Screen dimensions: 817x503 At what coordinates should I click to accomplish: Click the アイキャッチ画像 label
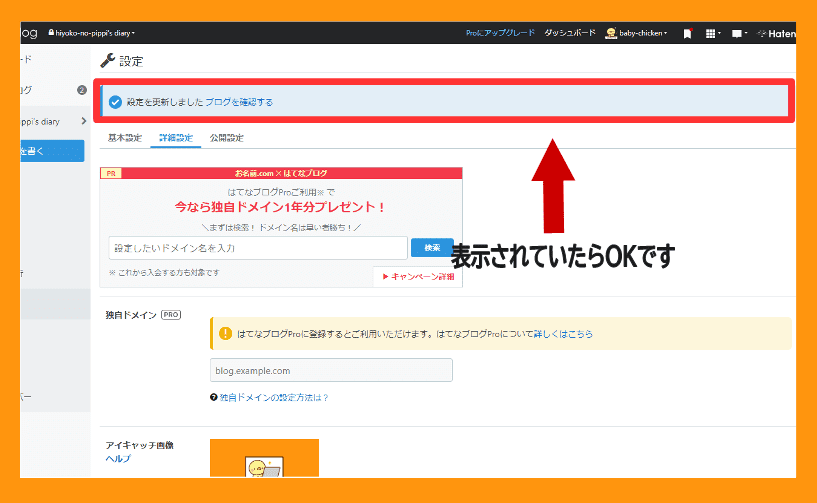[139, 445]
